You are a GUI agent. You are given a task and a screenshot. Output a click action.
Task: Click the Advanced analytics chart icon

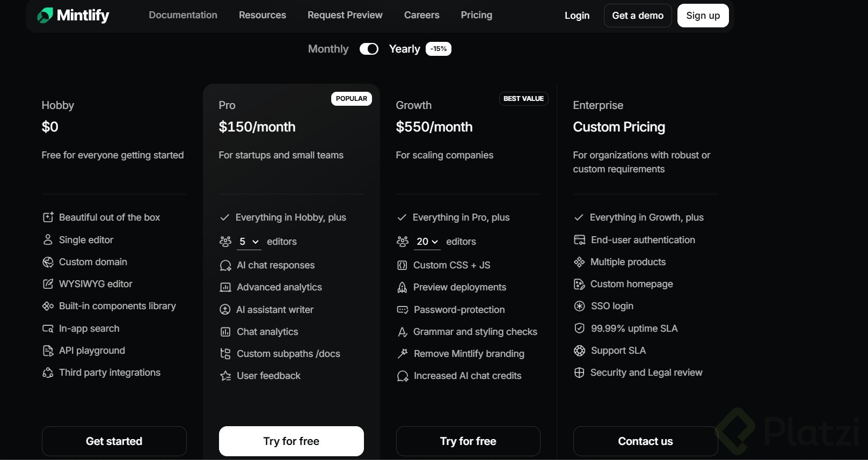coord(225,287)
